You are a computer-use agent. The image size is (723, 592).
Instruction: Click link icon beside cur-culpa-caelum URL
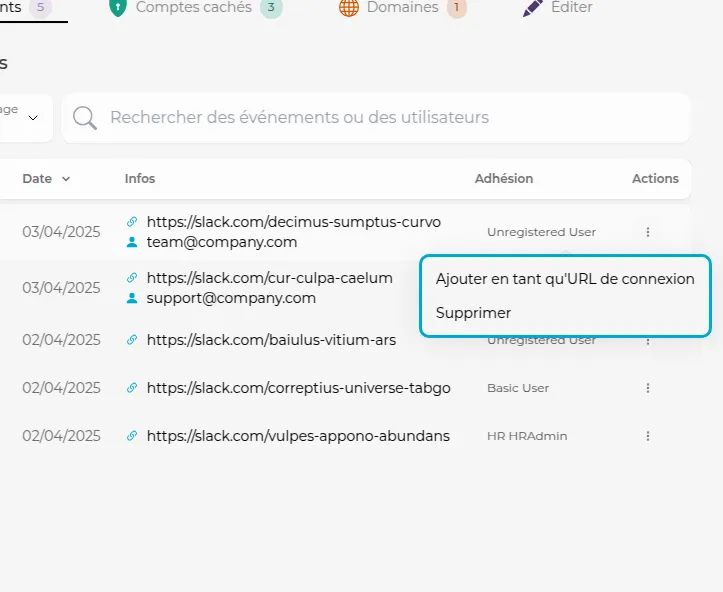132,278
